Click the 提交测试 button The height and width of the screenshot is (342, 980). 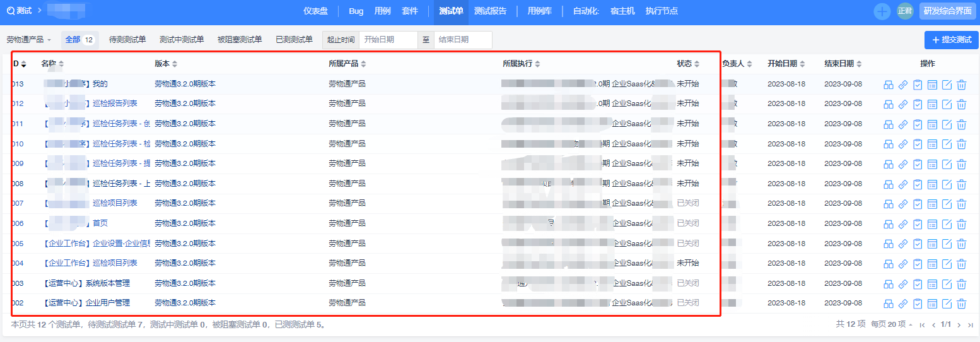coord(951,40)
